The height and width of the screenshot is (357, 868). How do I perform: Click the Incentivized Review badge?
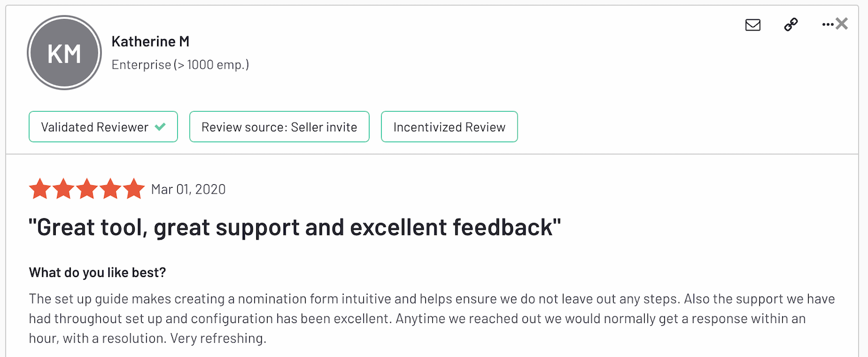pyautogui.click(x=449, y=127)
